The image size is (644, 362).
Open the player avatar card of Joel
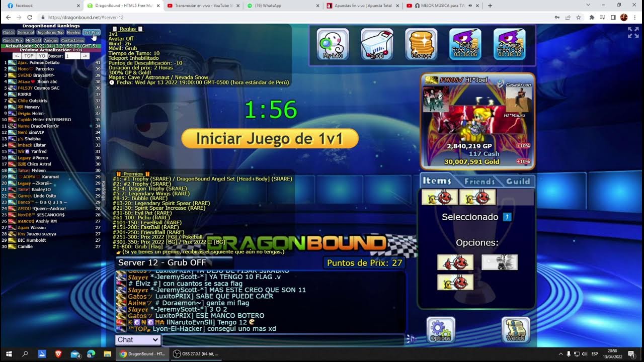click(477, 121)
